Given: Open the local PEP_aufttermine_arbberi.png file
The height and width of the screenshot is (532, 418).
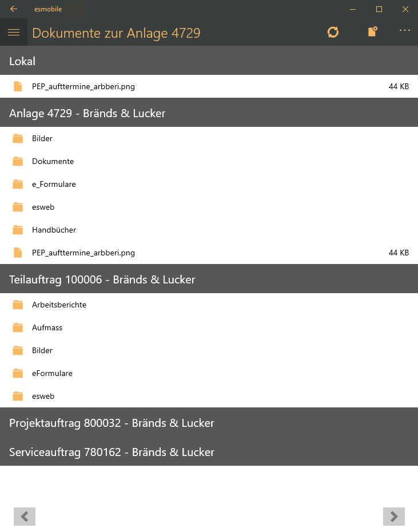Looking at the screenshot, I should 83,87.
